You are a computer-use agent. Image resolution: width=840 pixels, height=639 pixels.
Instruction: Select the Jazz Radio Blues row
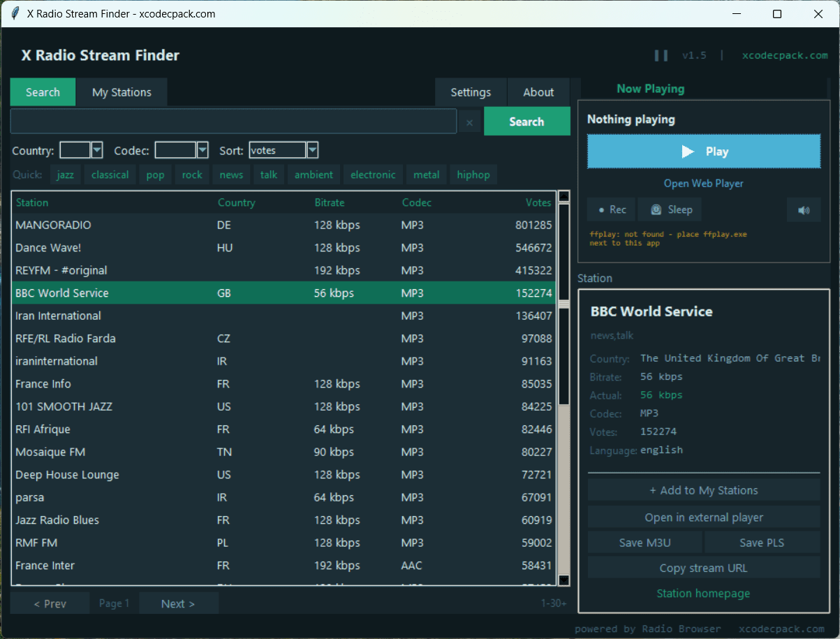coord(284,520)
